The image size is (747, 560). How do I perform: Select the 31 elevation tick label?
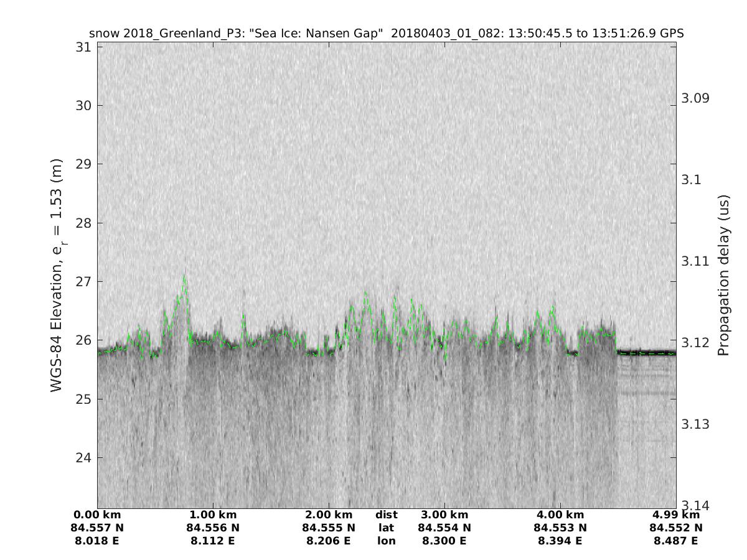pyautogui.click(x=82, y=47)
